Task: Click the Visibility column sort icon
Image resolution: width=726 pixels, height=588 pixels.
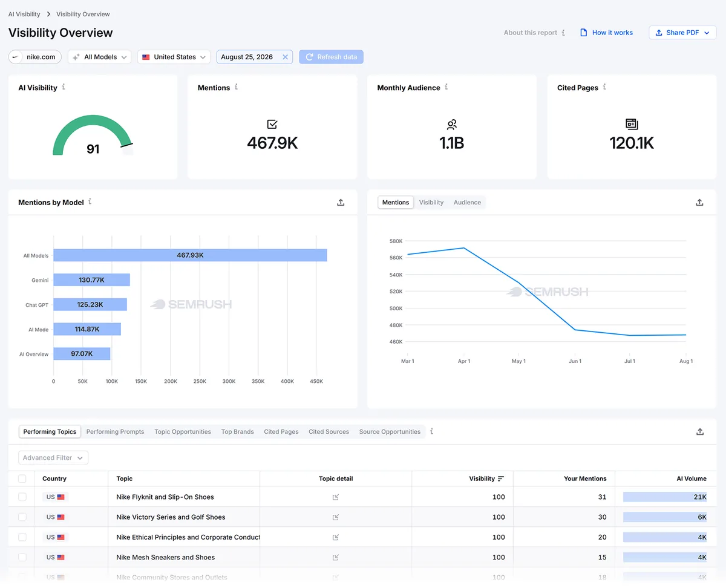Action: pos(501,479)
